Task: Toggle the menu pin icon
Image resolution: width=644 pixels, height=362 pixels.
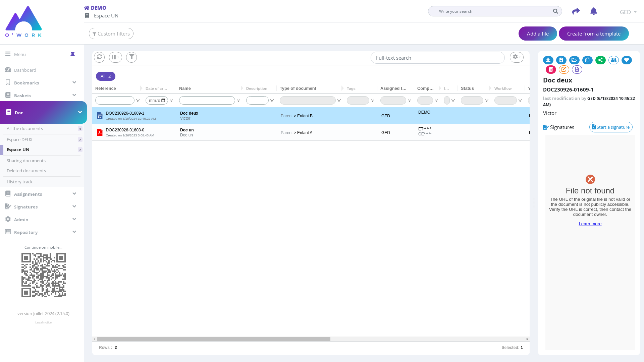Action: pos(72,54)
